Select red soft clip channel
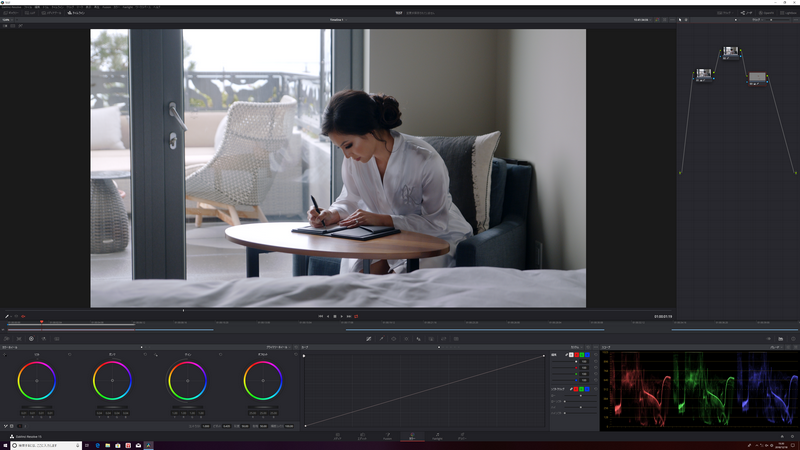800x450 pixels. 576,389
